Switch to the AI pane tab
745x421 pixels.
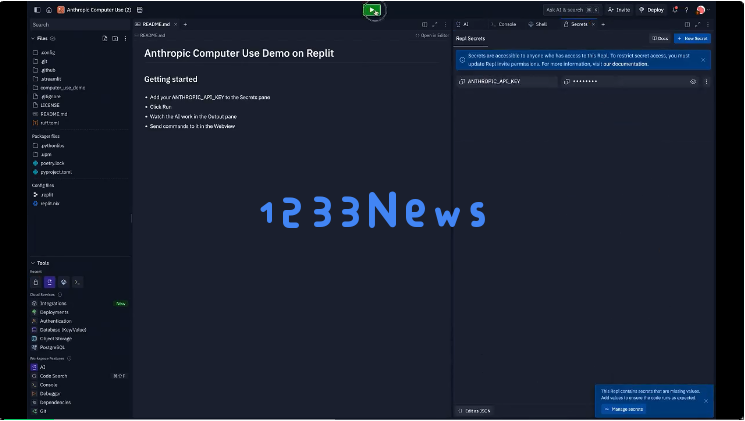(x=463, y=24)
